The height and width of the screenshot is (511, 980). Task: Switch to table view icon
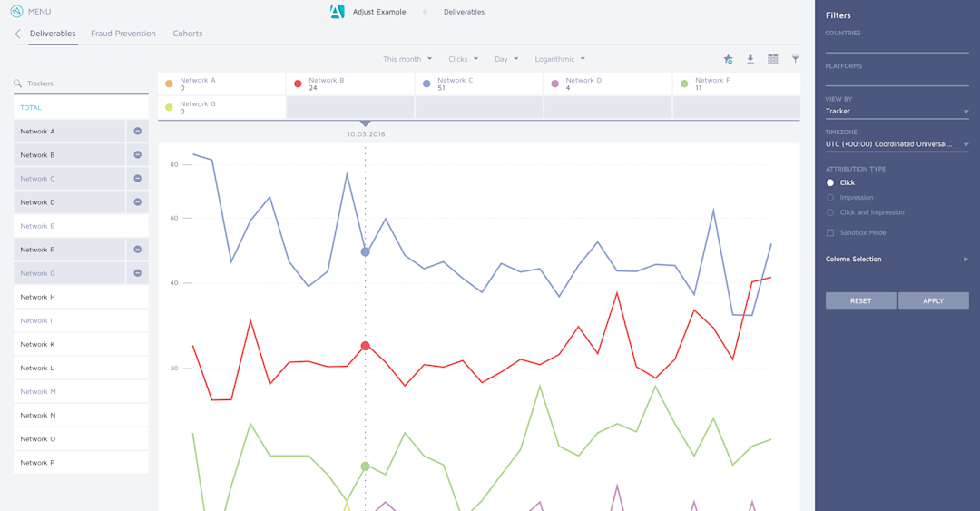tap(773, 59)
